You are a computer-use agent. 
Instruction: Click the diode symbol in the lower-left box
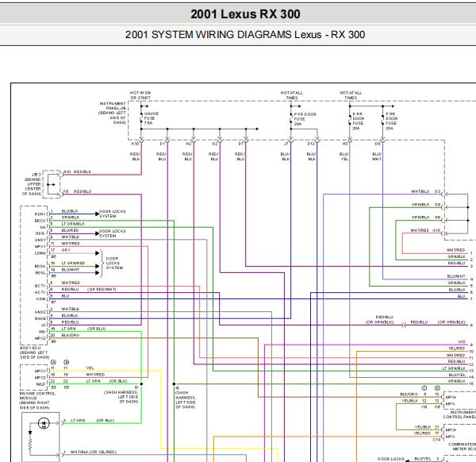(x=44, y=423)
